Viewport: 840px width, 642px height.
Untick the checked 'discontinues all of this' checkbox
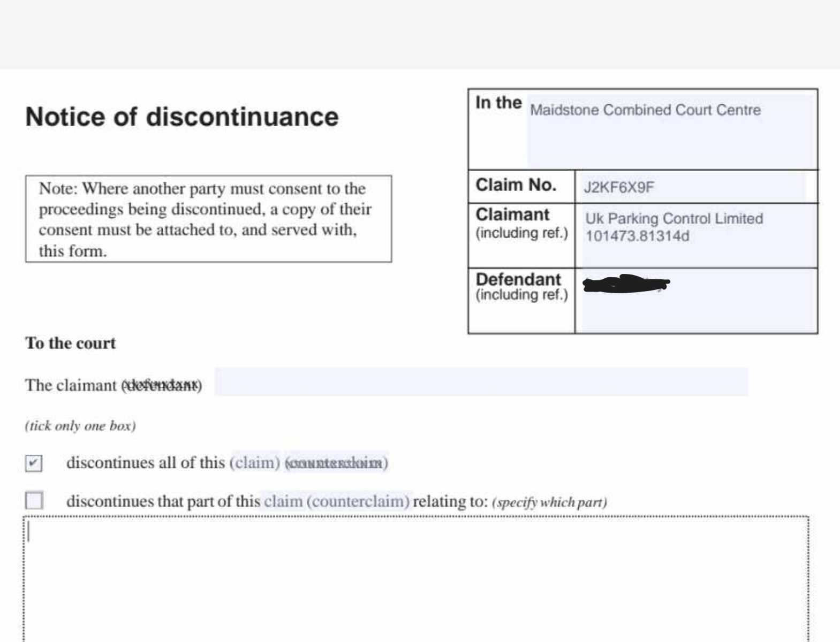[34, 463]
